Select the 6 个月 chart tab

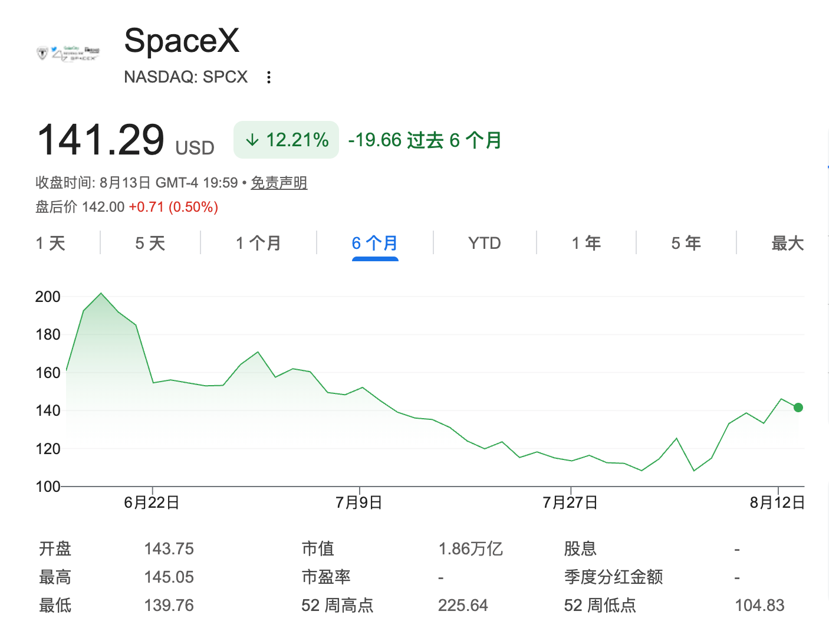tap(375, 243)
